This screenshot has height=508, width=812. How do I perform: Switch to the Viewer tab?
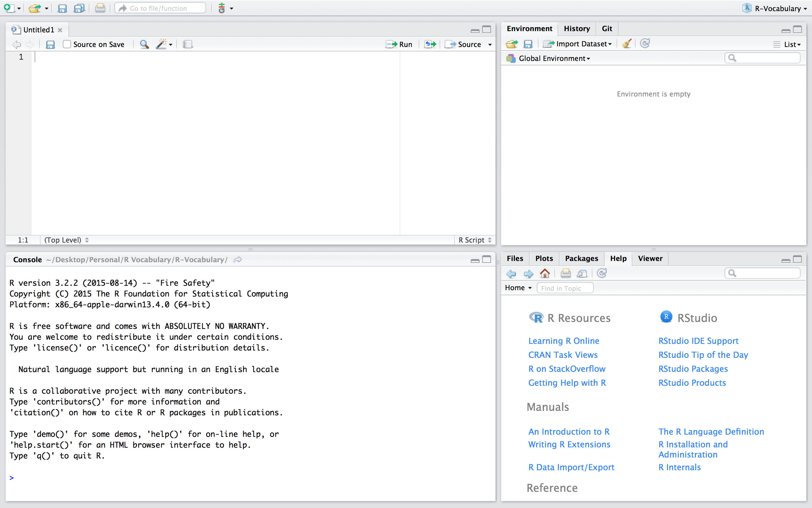pyautogui.click(x=650, y=258)
